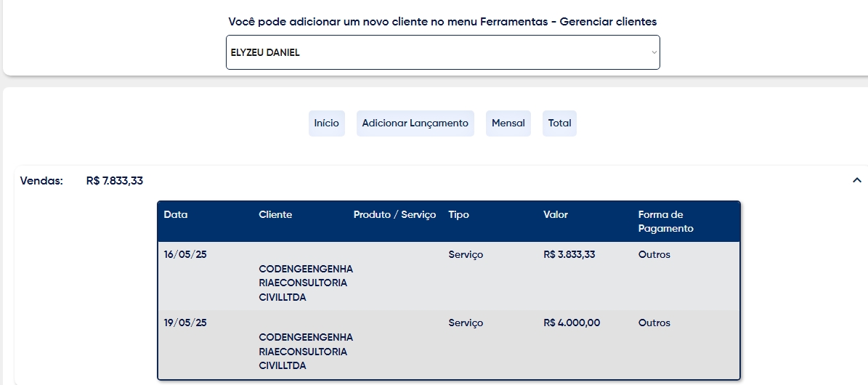Select the 16/05/25 sale row date
The width and height of the screenshot is (868, 385).
click(x=185, y=255)
